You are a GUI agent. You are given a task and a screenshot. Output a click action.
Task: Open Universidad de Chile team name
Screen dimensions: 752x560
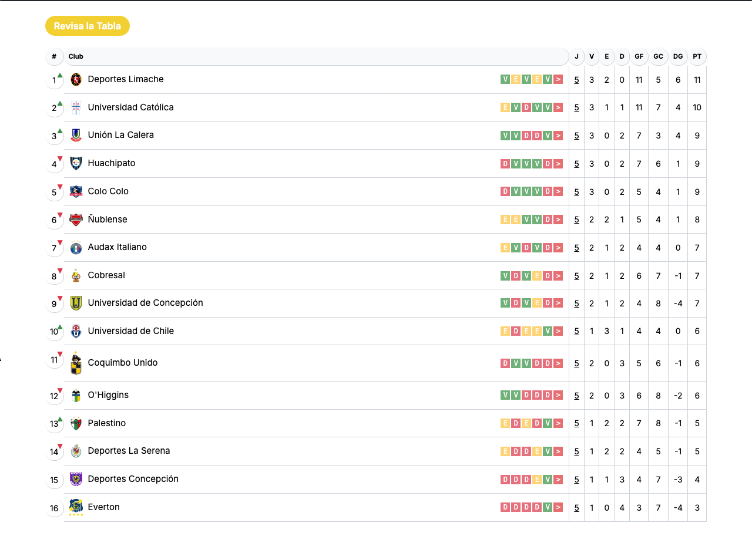click(131, 331)
